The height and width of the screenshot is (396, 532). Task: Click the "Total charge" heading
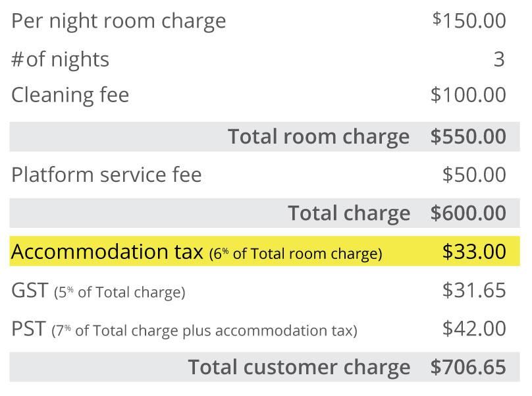pyautogui.click(x=348, y=213)
